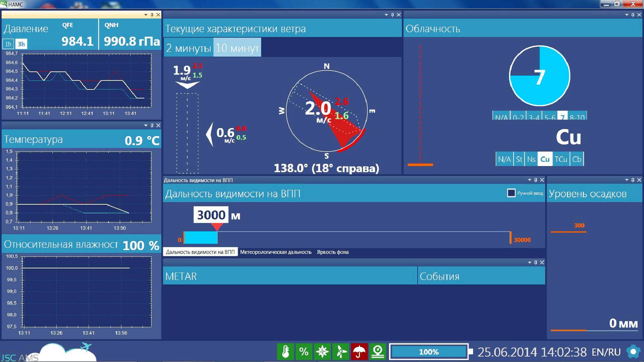The height and width of the screenshot is (362, 644).
Task: Enable the Ручной ввод checkbox
Action: point(511,193)
